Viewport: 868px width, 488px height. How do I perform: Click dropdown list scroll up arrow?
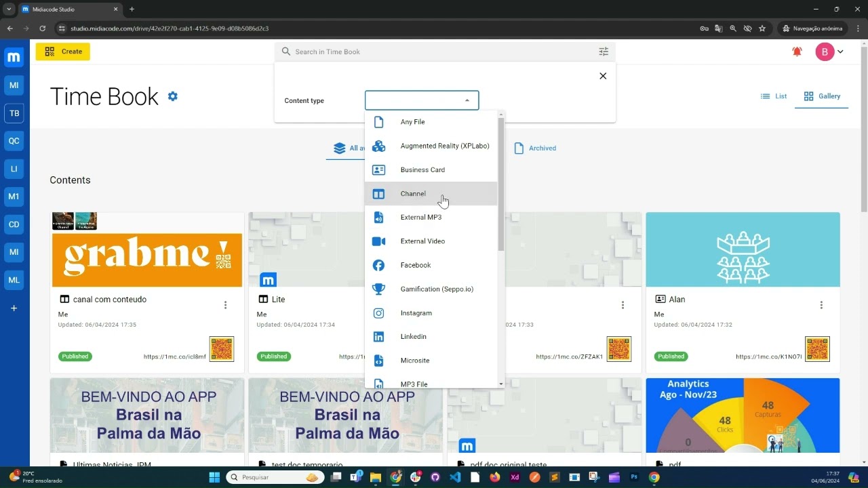(x=501, y=114)
